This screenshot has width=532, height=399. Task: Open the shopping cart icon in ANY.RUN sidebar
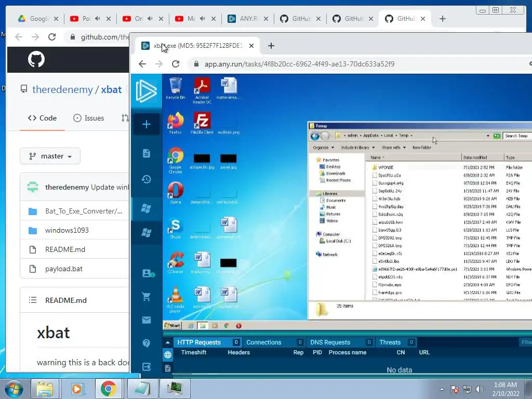point(146,297)
